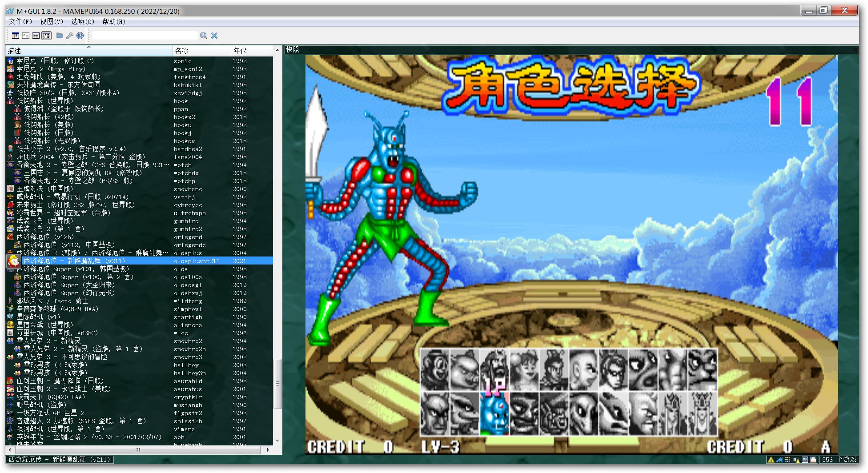The image size is (868, 473).
Task: Select 索尼克 2 (Mega Play) row
Action: [140, 69]
